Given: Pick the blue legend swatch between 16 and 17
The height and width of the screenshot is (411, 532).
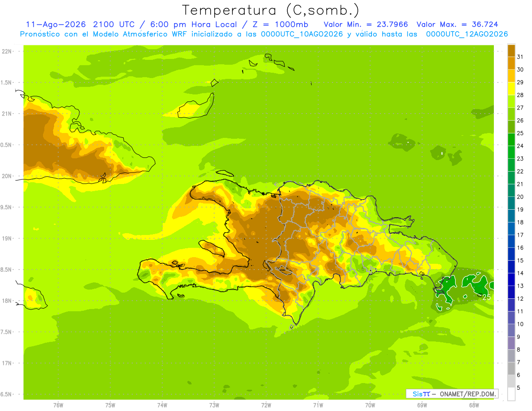Looking at the screenshot, I should (511, 241).
